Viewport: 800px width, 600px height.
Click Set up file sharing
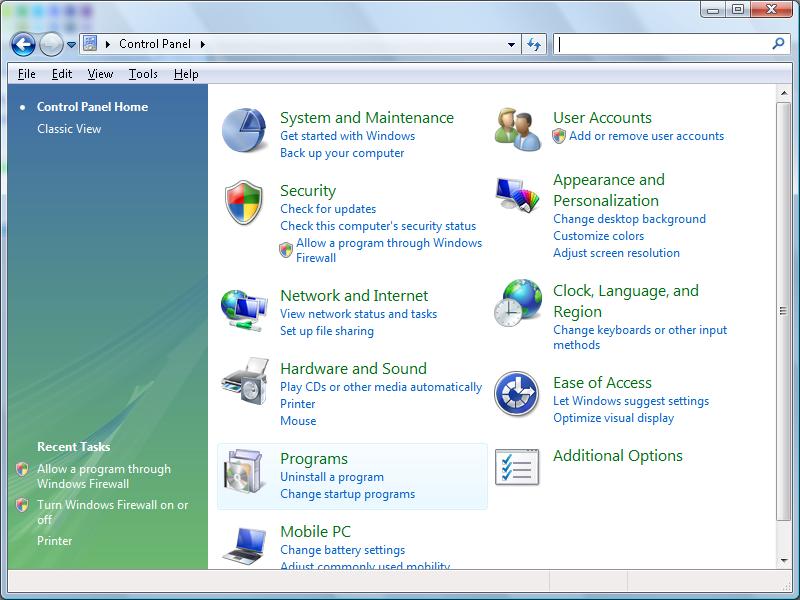pos(327,331)
